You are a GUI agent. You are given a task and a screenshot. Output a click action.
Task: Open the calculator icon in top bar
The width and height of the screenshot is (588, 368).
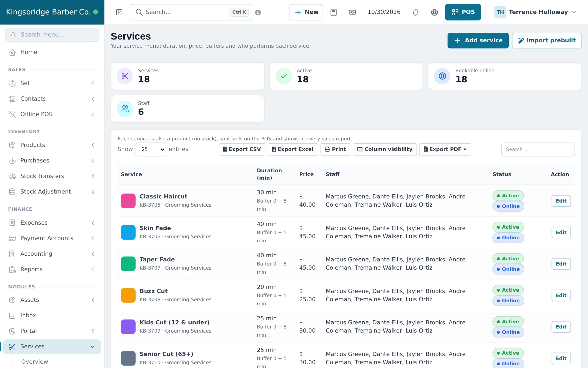(333, 12)
